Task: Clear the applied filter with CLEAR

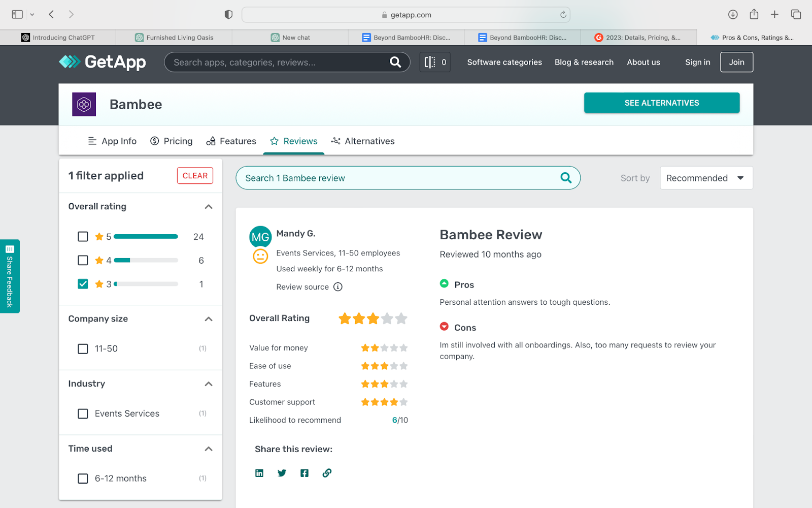Action: (195, 176)
